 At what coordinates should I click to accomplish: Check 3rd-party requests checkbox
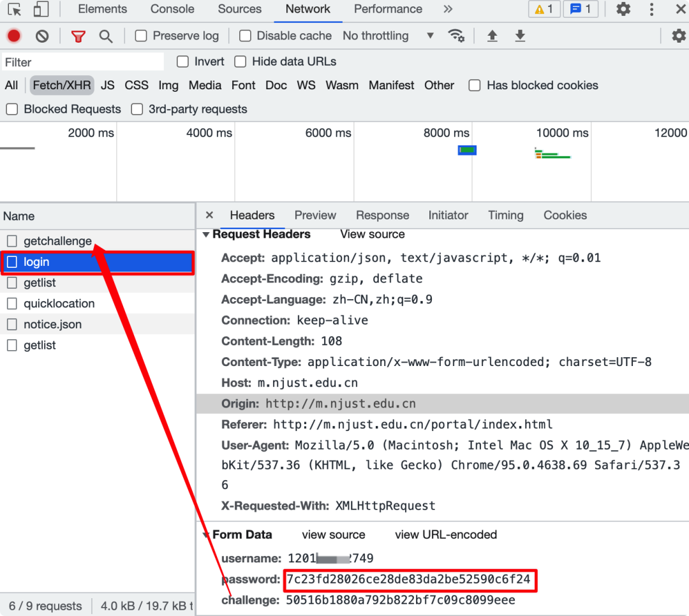click(137, 109)
